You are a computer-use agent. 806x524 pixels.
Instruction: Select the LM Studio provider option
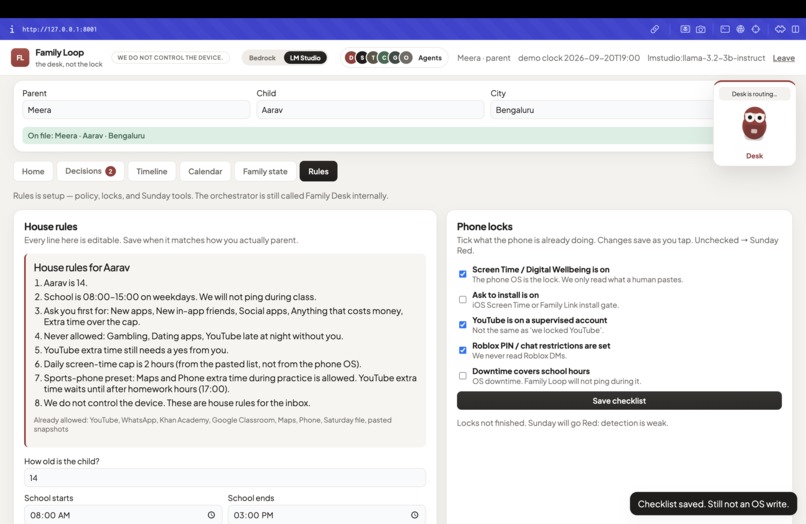click(305, 58)
